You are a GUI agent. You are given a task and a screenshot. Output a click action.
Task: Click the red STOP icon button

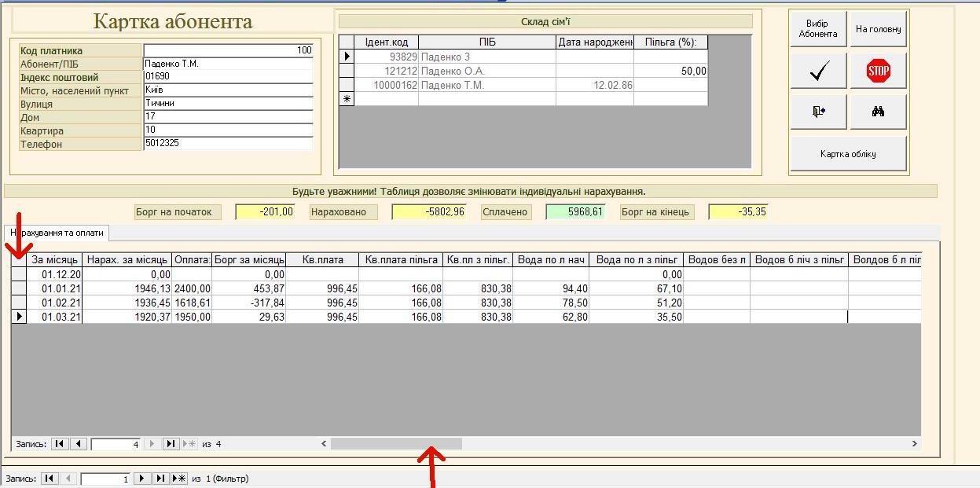click(879, 72)
